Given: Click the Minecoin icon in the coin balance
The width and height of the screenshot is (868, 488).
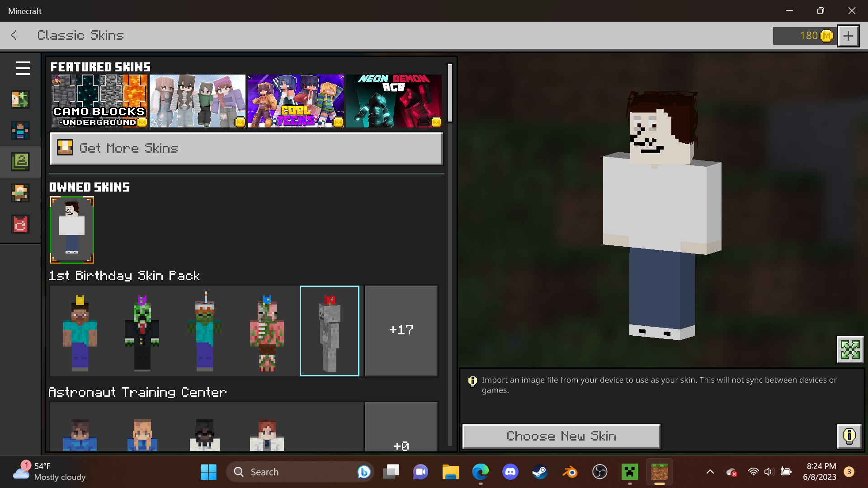Looking at the screenshot, I should point(826,36).
